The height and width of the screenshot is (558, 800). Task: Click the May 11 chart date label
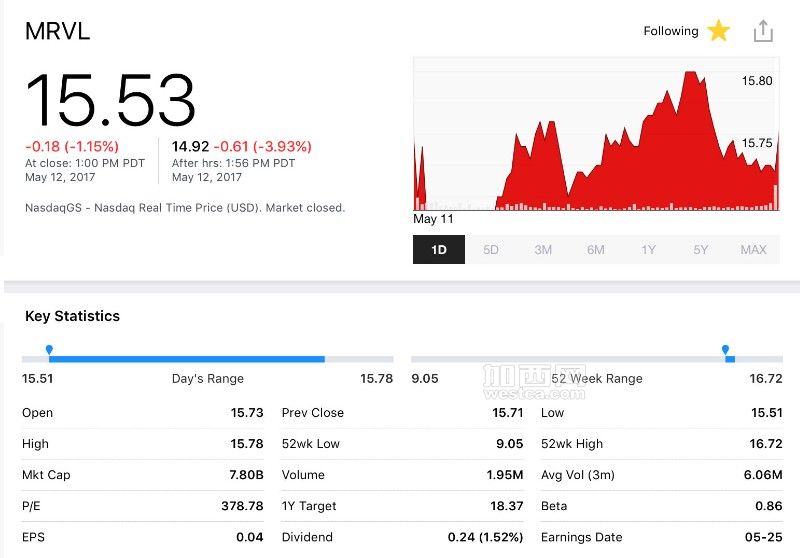point(433,219)
